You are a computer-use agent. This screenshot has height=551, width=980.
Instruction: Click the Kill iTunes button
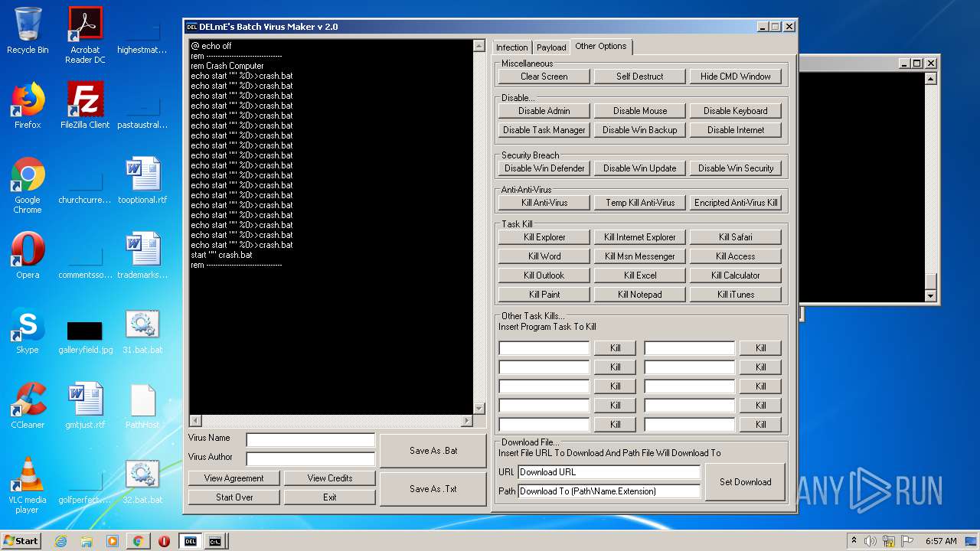point(736,295)
